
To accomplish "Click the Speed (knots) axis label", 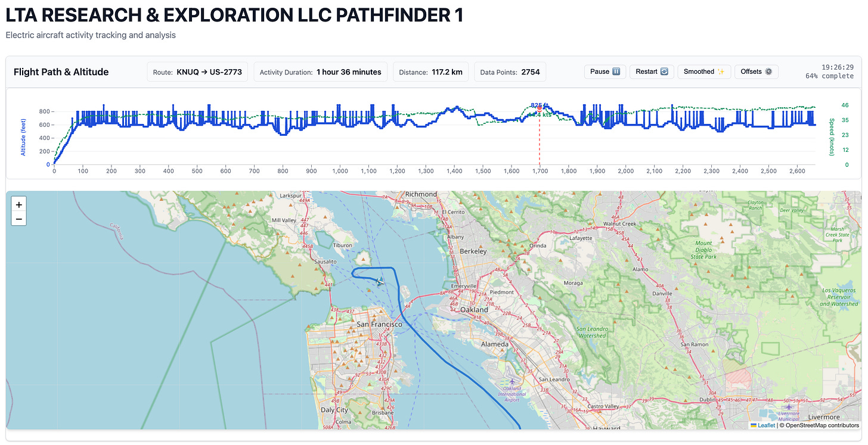I will coord(832,136).
